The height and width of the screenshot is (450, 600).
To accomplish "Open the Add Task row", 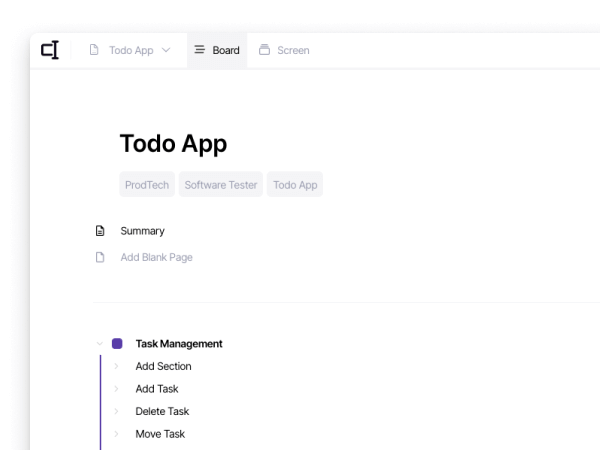I will coord(157,389).
